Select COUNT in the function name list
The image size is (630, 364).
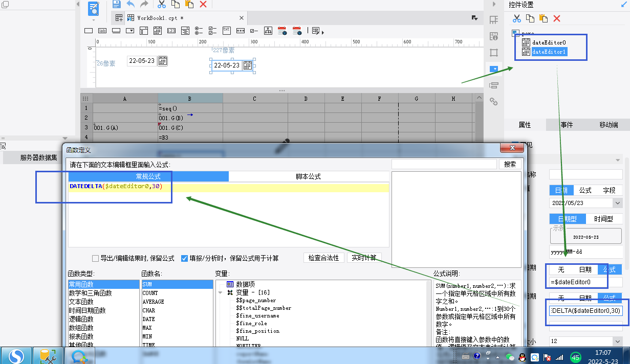[150, 293]
